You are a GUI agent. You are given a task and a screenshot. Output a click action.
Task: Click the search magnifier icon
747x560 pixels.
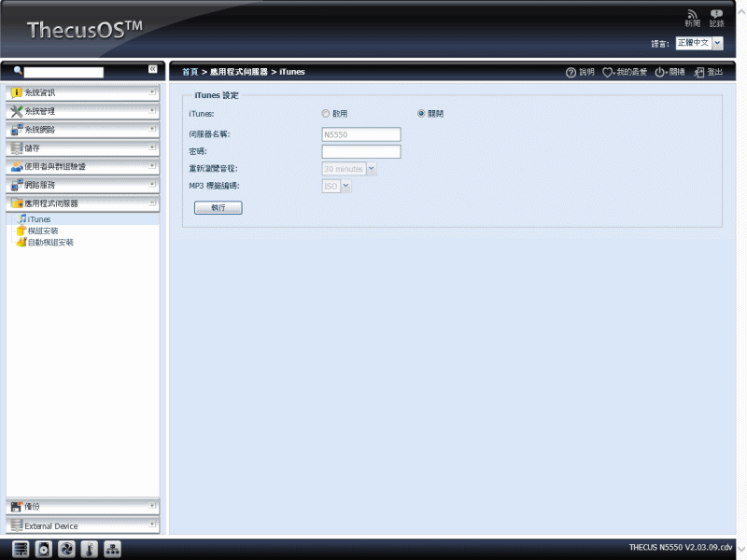point(18,71)
